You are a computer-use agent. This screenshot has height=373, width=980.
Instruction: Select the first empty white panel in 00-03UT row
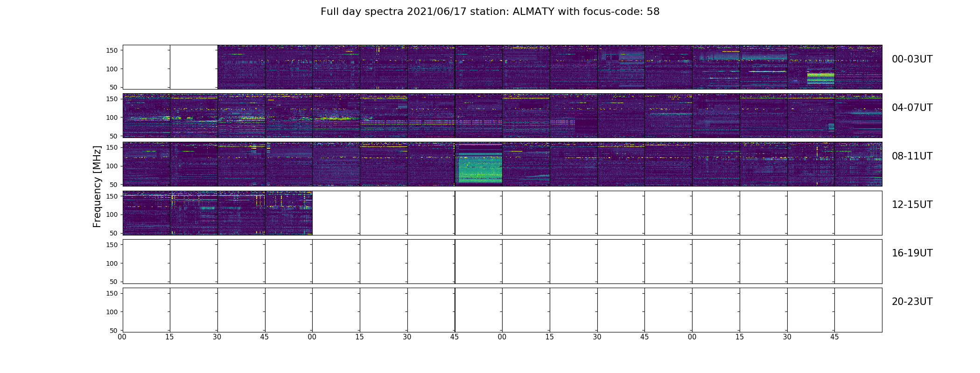pos(147,67)
